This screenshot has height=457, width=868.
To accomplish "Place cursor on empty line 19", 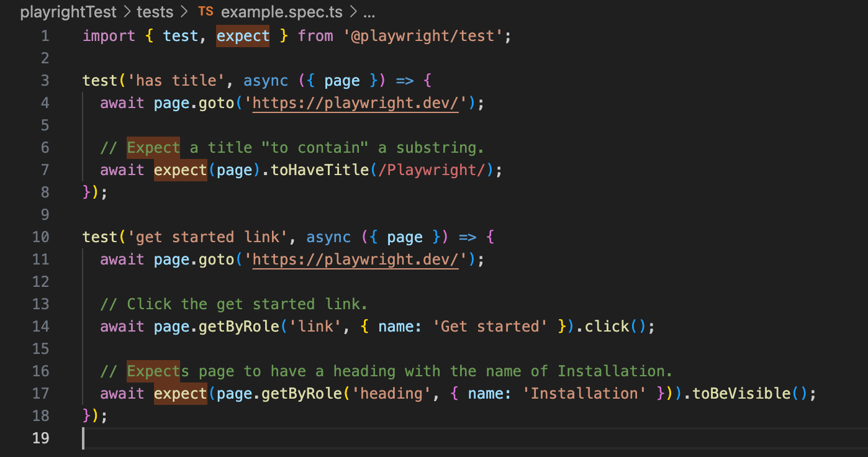I will 248,438.
